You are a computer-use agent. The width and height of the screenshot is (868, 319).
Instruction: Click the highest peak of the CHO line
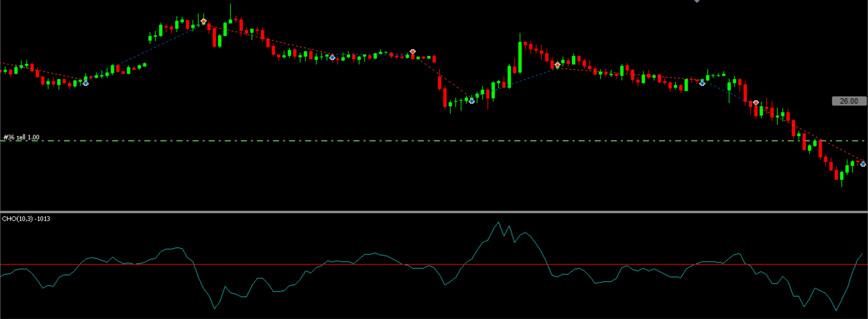tap(498, 222)
